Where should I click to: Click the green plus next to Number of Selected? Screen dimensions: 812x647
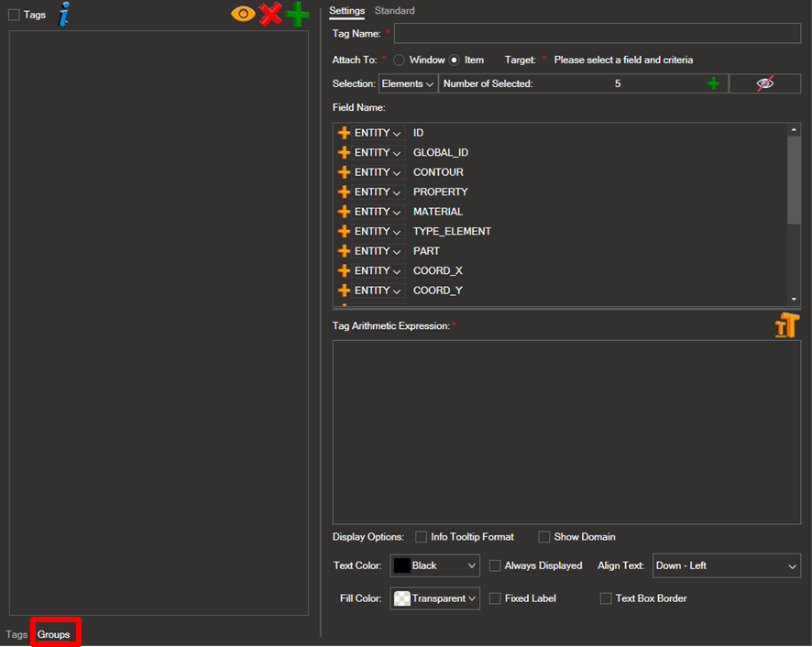pyautogui.click(x=713, y=83)
